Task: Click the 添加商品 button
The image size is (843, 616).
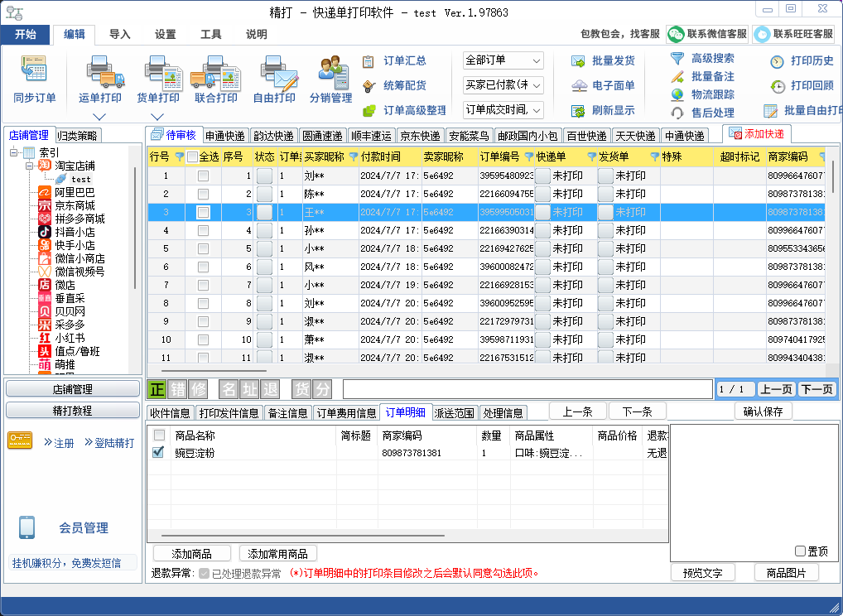Action: pos(191,554)
